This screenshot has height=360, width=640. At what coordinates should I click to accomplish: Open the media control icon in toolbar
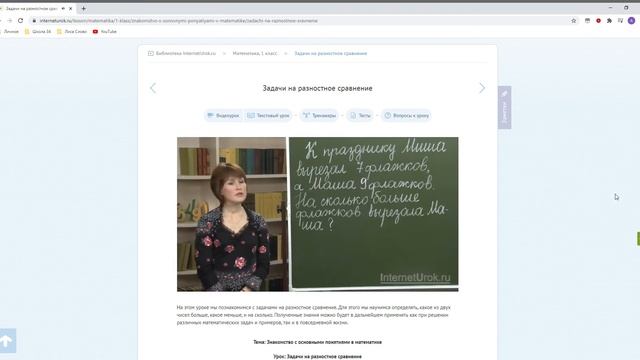click(620, 20)
